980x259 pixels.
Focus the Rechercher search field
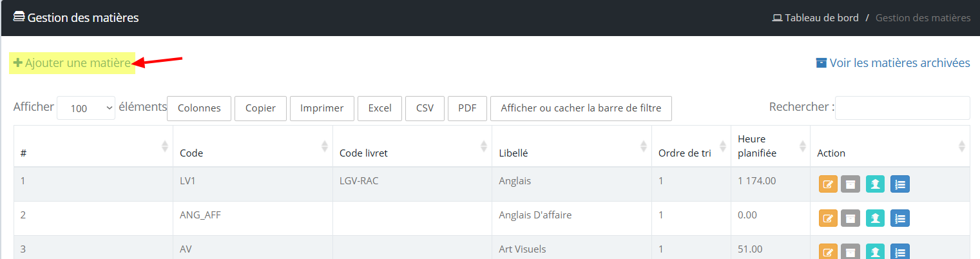(903, 108)
